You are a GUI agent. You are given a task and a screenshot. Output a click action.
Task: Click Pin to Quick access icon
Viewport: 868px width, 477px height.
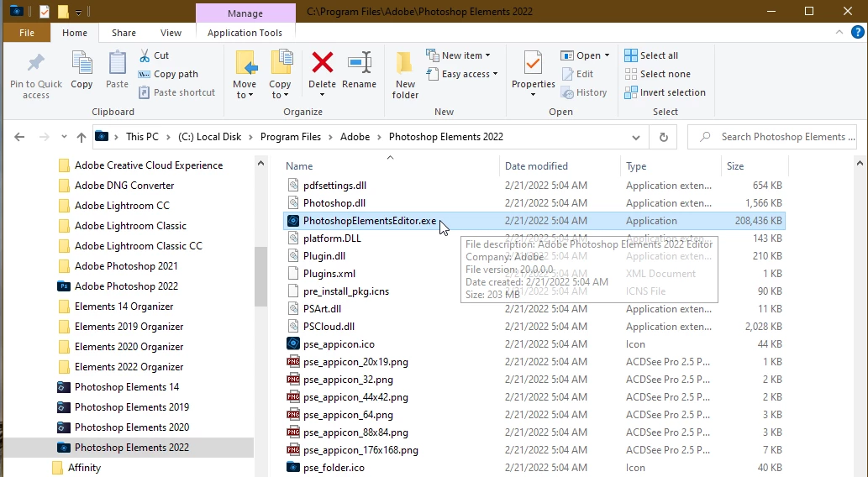36,63
